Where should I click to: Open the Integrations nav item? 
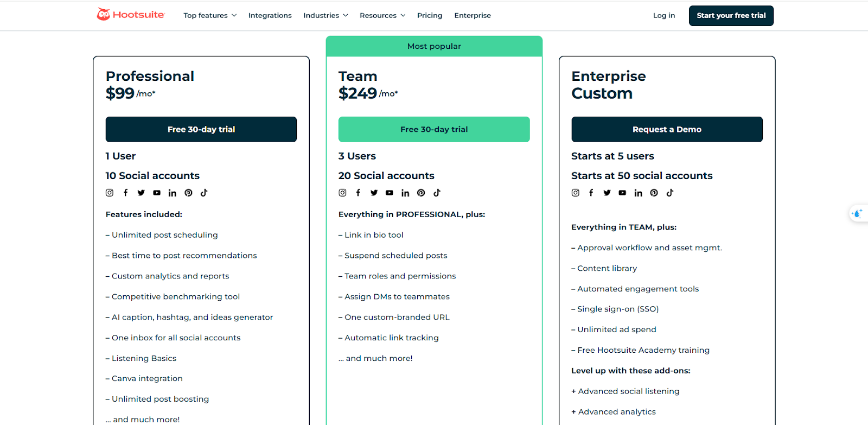click(270, 15)
